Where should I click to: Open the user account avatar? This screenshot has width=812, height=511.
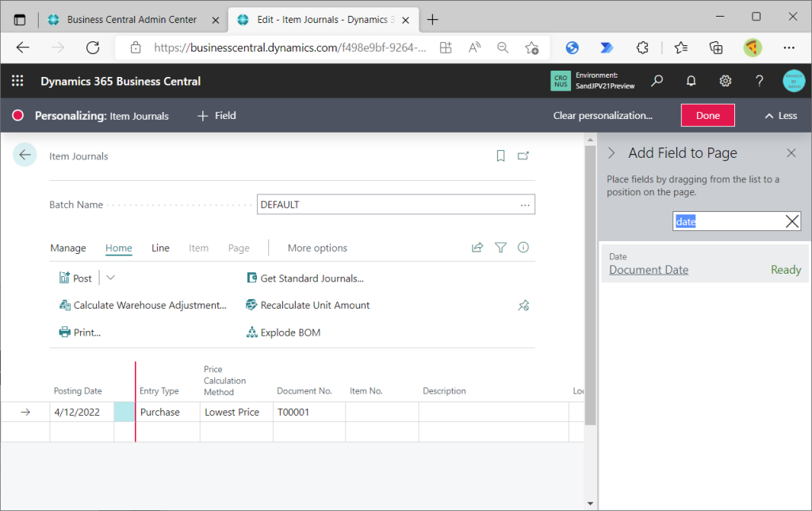pos(793,81)
